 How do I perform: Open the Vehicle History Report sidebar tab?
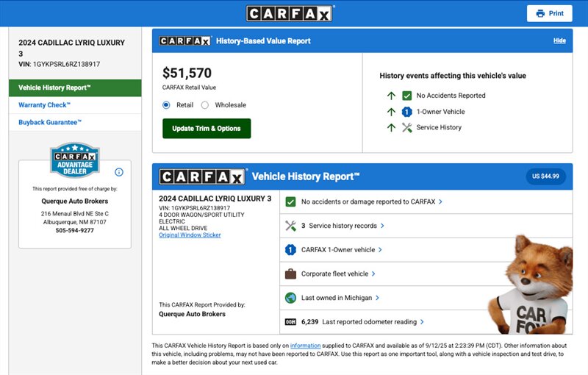coord(75,87)
